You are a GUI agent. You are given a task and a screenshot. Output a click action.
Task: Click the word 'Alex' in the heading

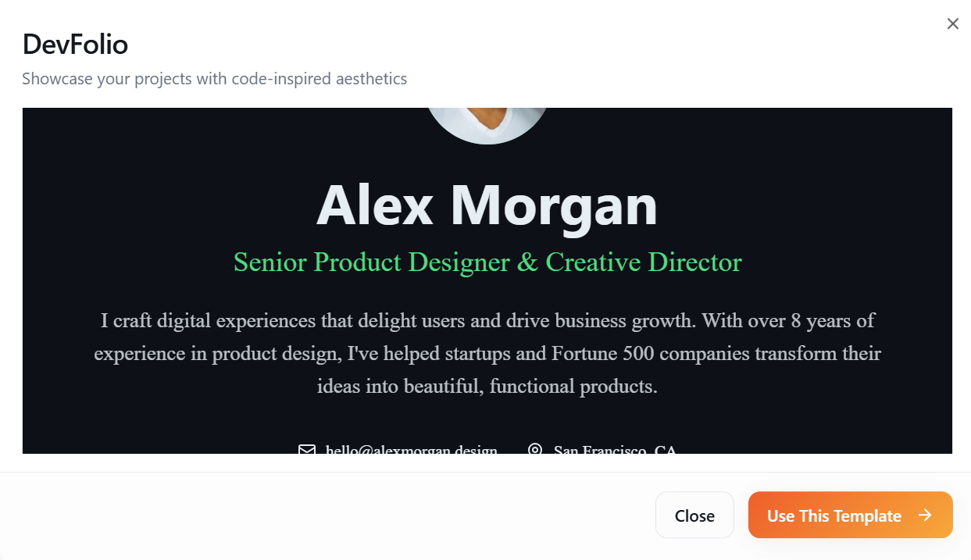pos(374,205)
